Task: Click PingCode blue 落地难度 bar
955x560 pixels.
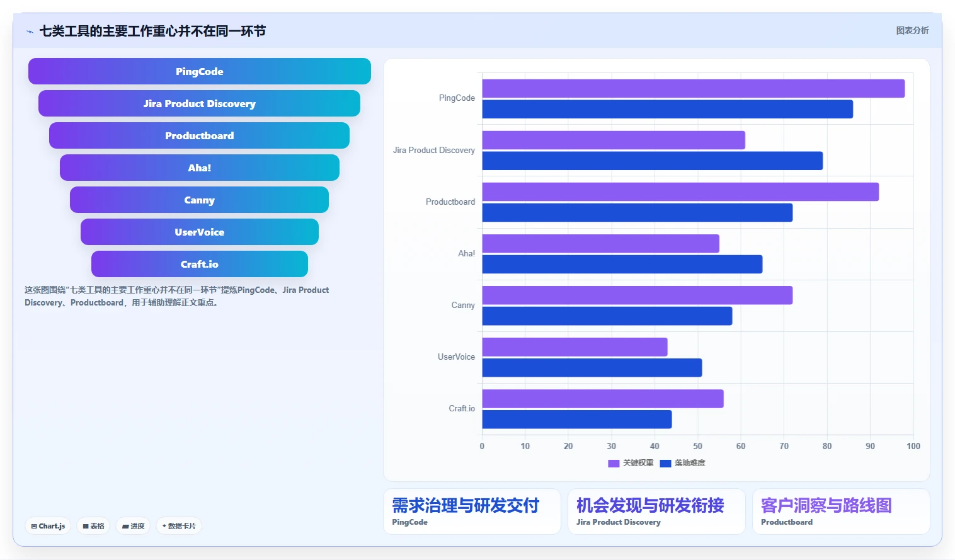Action: (668, 109)
